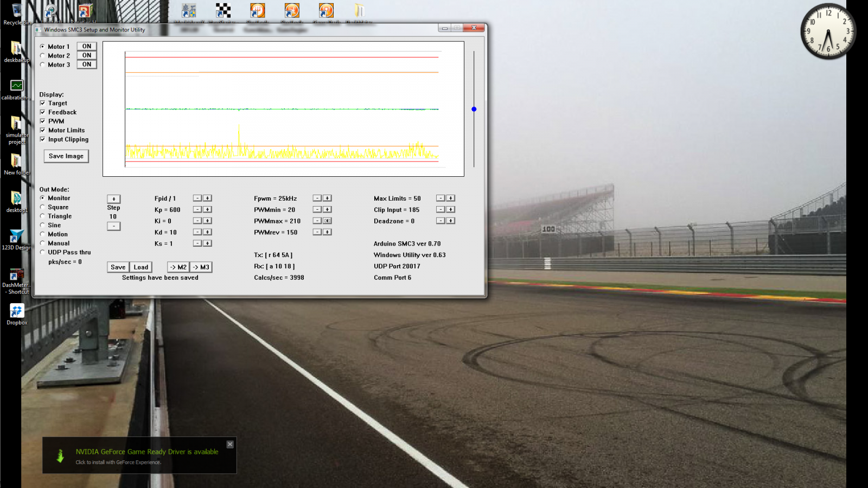Viewport: 868px width, 488px height.
Task: Click the NVIDIA download arrow icon
Action: [60, 456]
